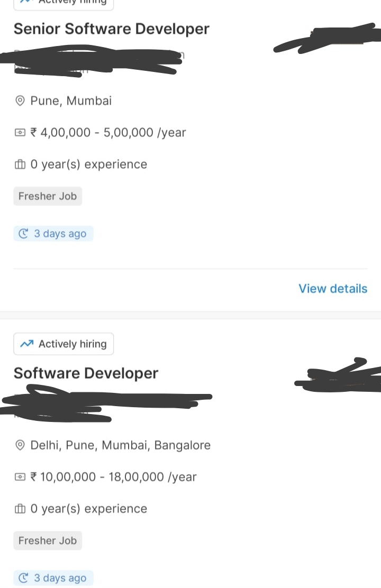
Task: Click the clock icon in the Senior Software Developer card
Action: point(23,234)
